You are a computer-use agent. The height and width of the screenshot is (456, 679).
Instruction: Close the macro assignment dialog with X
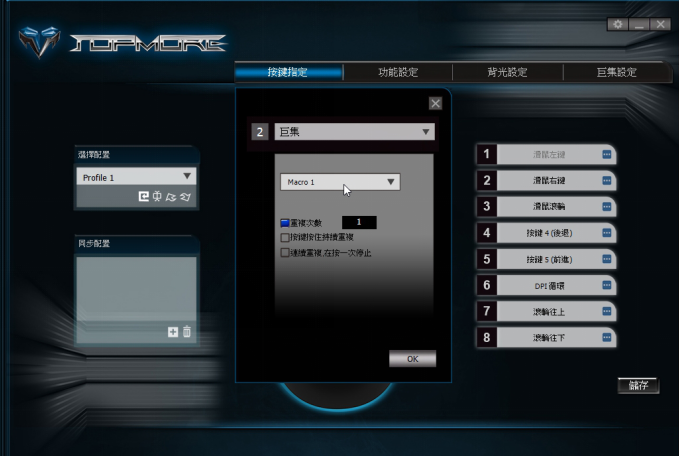(x=435, y=103)
